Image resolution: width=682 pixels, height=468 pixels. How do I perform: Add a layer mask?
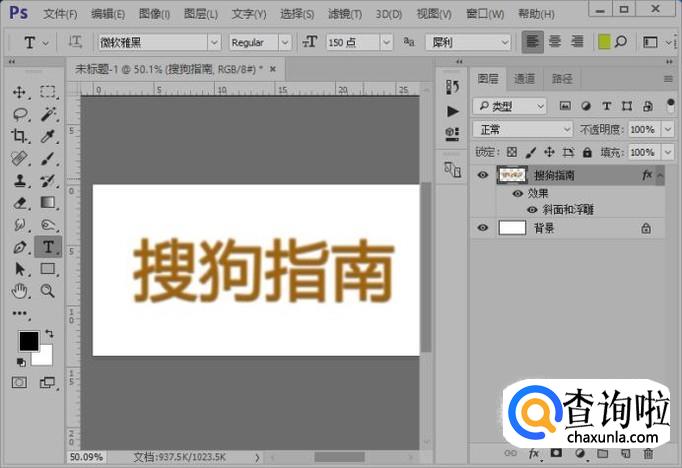click(x=556, y=453)
